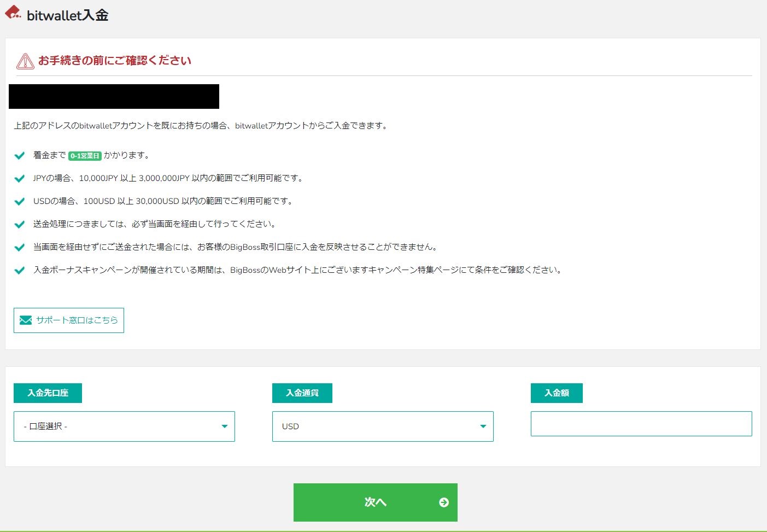Click the 0-1営業日 green badge
Screen dimensions: 767x532
click(85, 155)
